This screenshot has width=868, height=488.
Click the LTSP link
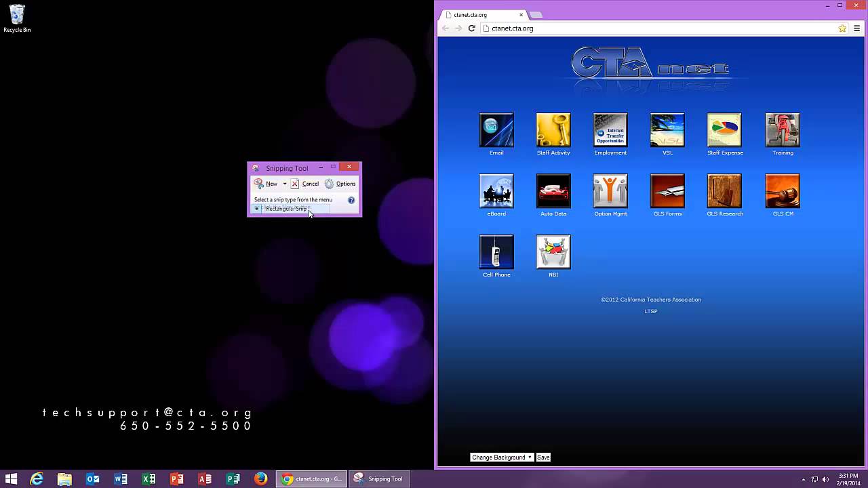(x=651, y=311)
